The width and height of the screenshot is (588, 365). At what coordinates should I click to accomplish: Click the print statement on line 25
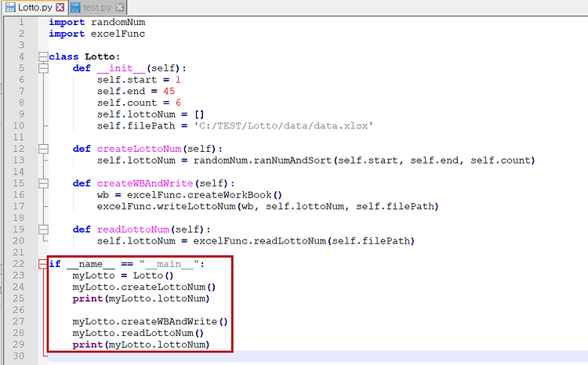tap(141, 298)
